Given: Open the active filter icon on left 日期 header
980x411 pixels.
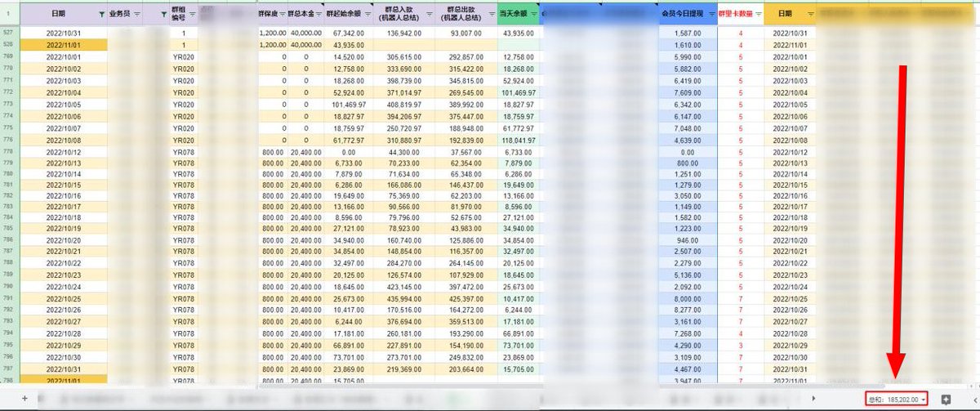Looking at the screenshot, I should pyautogui.click(x=100, y=15).
